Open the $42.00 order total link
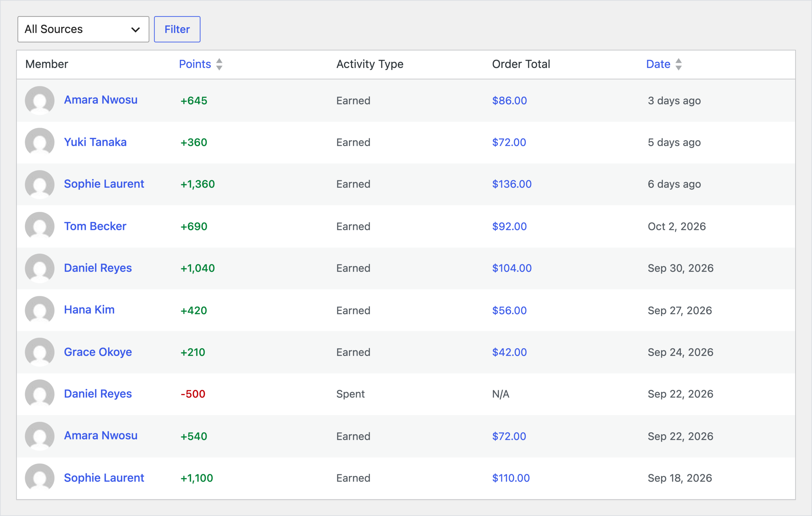Viewport: 812px width, 516px height. tap(509, 352)
